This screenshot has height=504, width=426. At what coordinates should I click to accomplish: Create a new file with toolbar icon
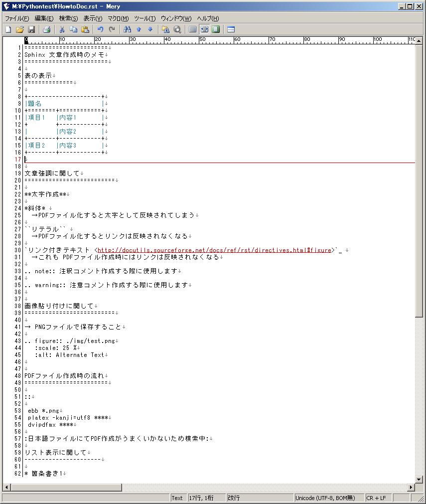(8, 29)
